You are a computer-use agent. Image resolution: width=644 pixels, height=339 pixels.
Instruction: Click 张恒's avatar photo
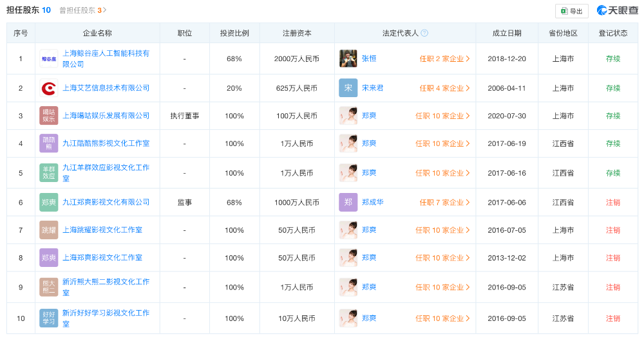click(348, 59)
